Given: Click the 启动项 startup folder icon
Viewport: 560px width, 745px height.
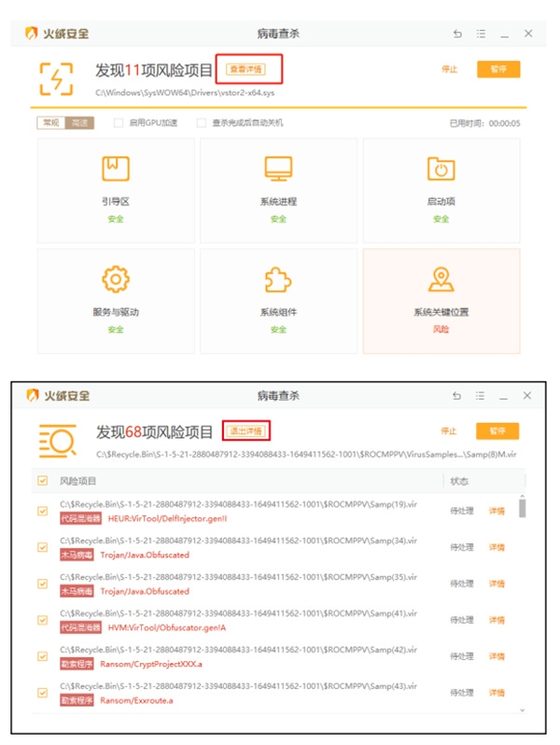Looking at the screenshot, I should (x=441, y=168).
